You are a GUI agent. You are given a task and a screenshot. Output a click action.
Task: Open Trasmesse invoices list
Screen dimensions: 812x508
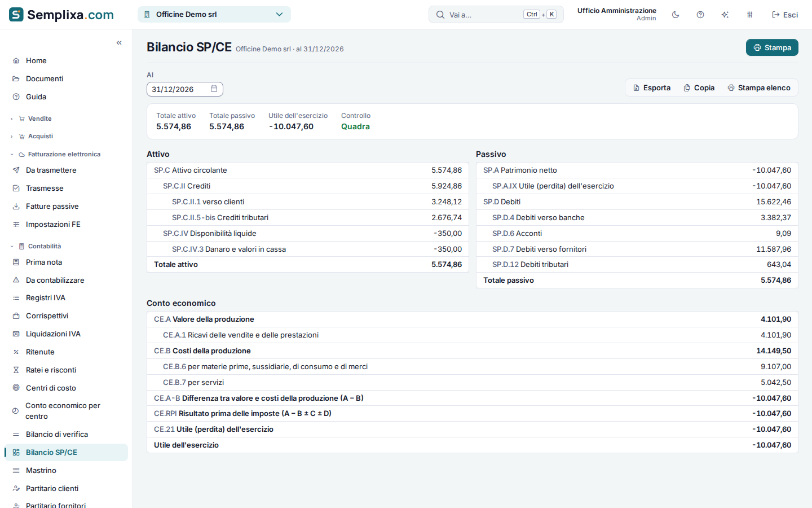click(66, 188)
